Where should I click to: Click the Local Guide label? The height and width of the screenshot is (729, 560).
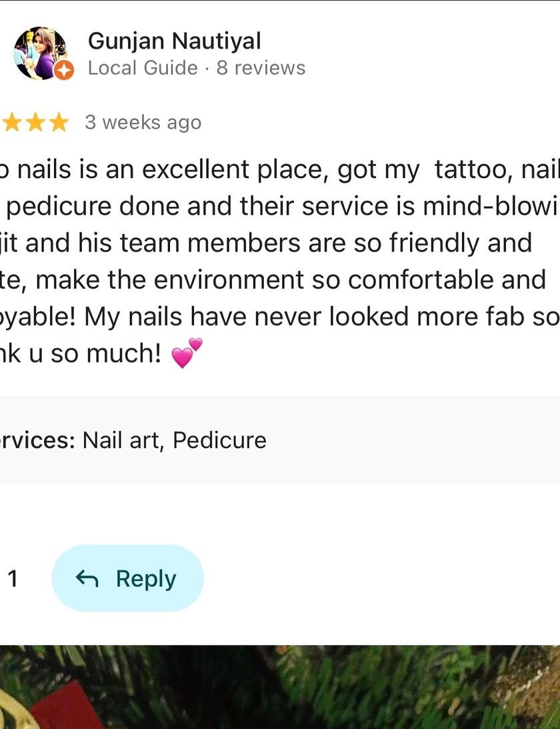[x=143, y=68]
